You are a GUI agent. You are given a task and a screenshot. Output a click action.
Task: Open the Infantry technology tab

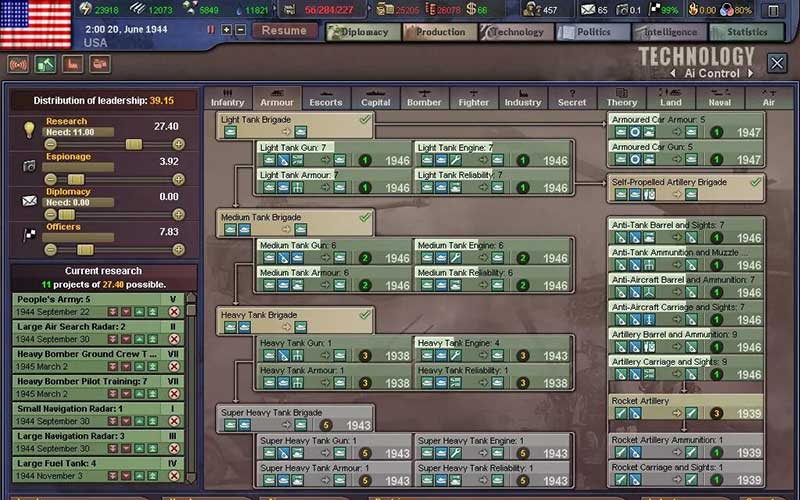(228, 98)
